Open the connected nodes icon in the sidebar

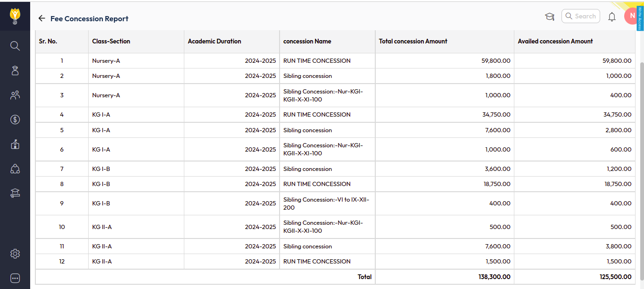point(15,169)
